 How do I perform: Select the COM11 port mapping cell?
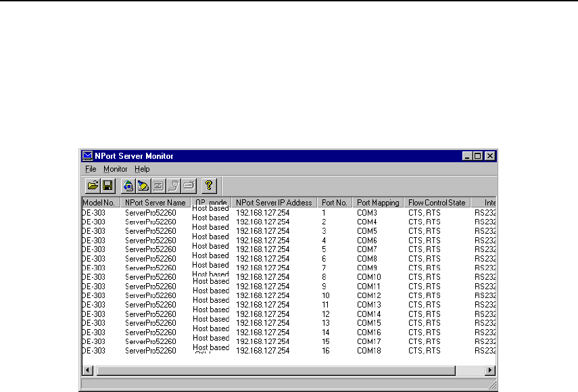(368, 287)
